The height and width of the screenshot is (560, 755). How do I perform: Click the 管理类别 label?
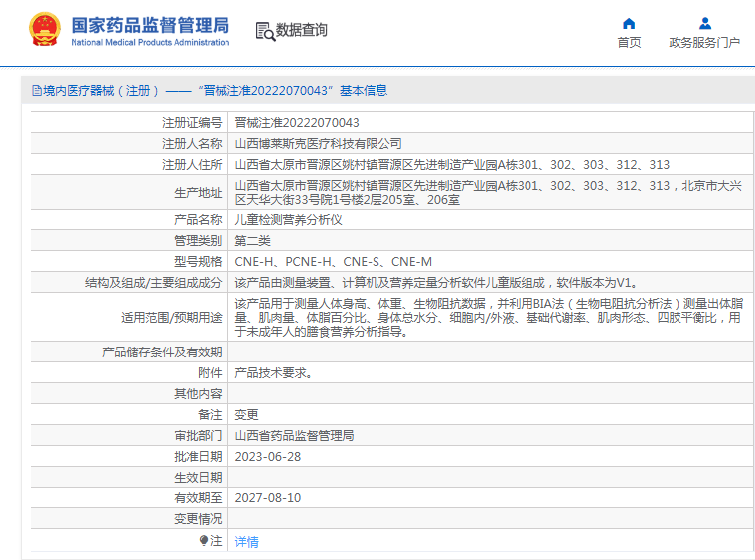(x=198, y=241)
